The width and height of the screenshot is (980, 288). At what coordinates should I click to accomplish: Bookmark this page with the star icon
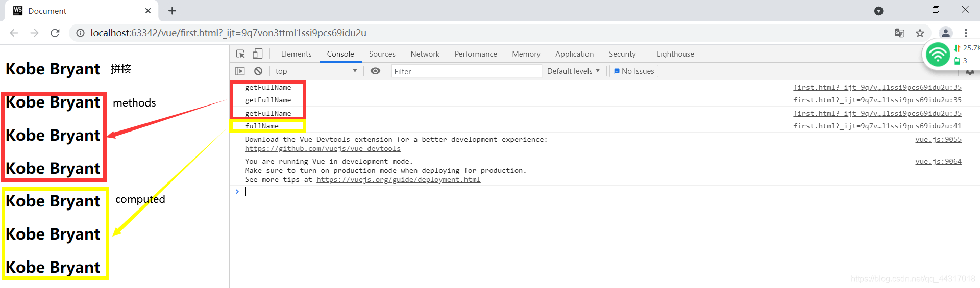tap(920, 33)
